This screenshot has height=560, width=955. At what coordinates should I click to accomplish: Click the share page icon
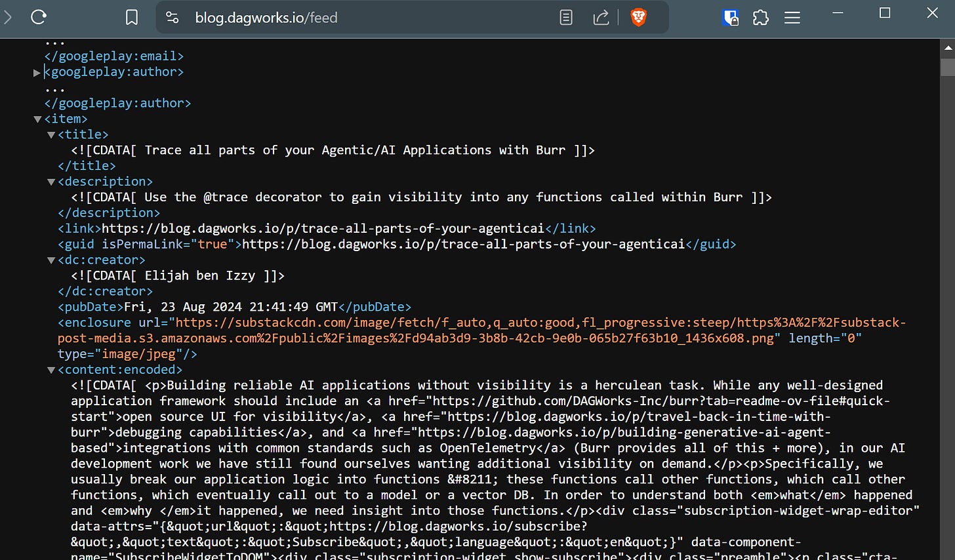click(601, 18)
